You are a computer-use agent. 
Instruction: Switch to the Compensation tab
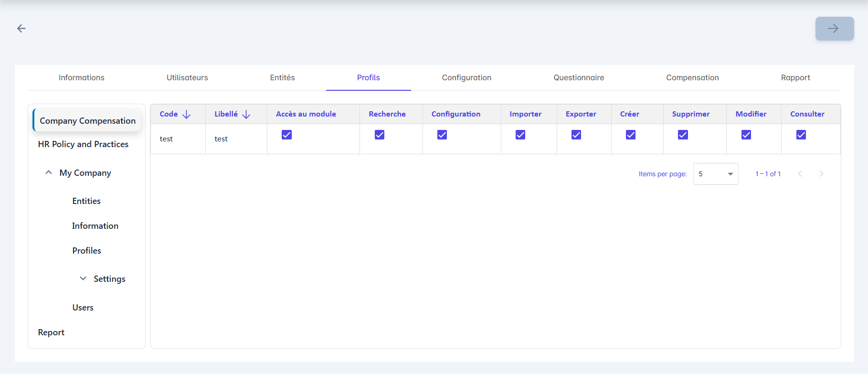[692, 78]
